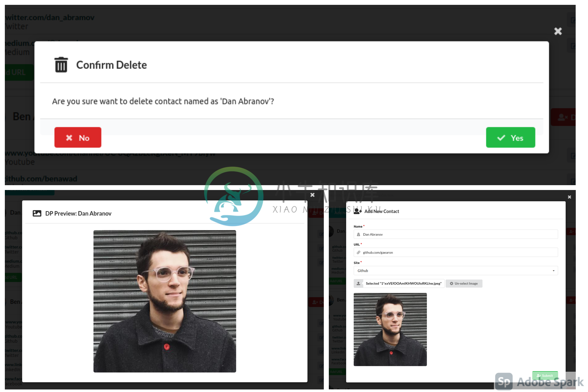Click the dimmed red Delete button beside Ben
The width and height of the screenshot is (588, 392).
pos(563,117)
